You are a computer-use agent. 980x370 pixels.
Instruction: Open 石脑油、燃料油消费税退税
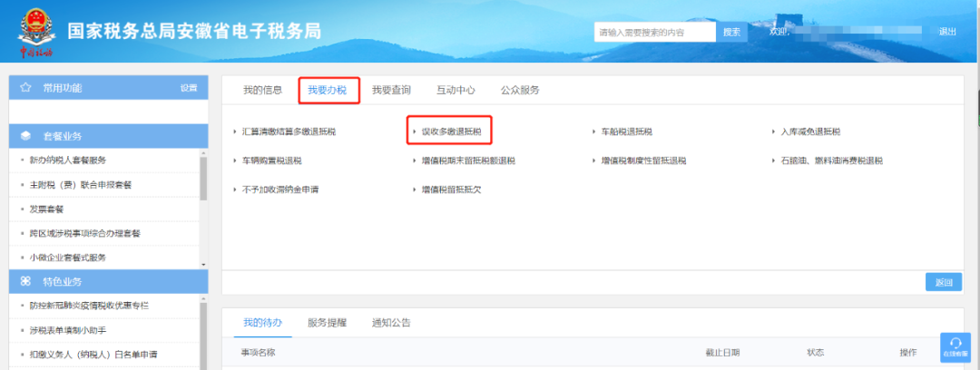(x=832, y=161)
